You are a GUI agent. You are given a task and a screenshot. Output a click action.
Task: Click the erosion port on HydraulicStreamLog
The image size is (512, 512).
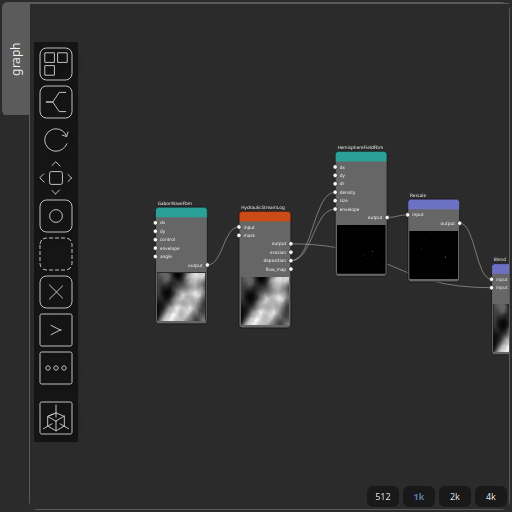tap(291, 252)
